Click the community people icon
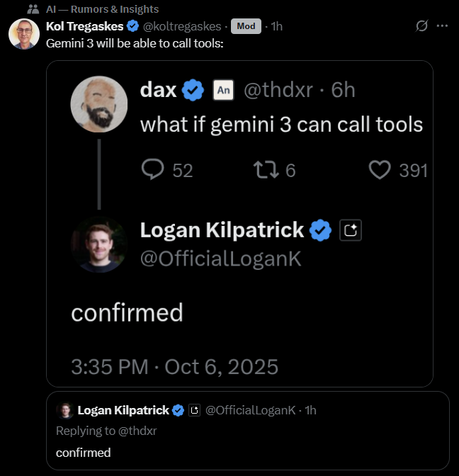Screen dimensions: 459x476 [x=33, y=9]
